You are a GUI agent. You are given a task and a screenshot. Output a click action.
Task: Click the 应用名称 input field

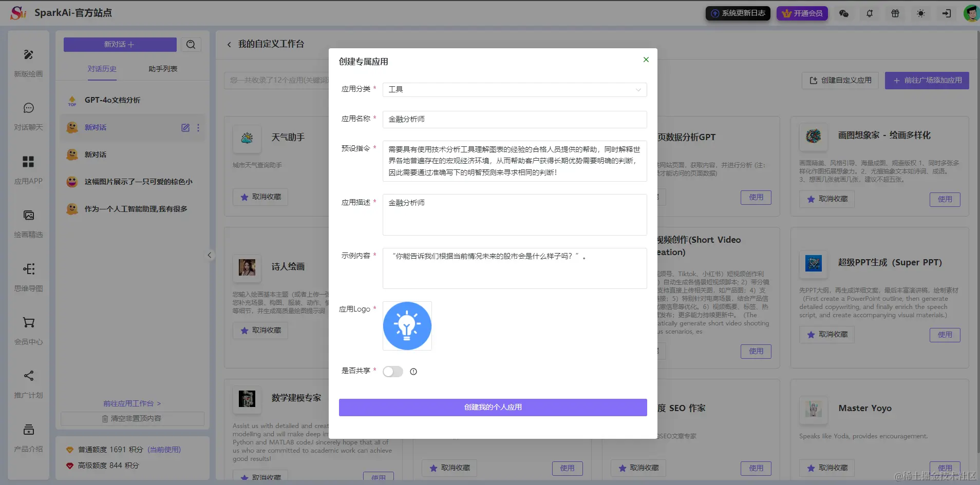(514, 119)
